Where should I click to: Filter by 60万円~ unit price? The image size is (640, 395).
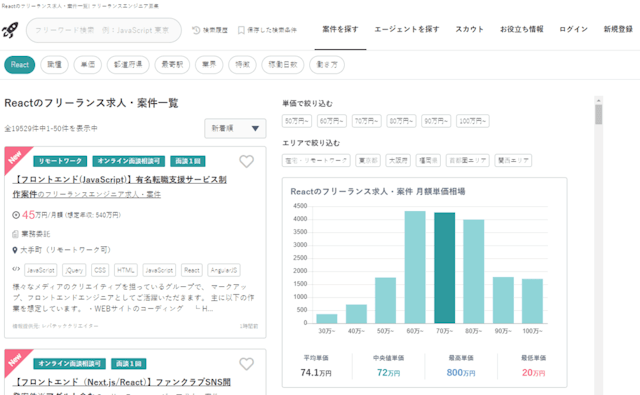(x=332, y=121)
